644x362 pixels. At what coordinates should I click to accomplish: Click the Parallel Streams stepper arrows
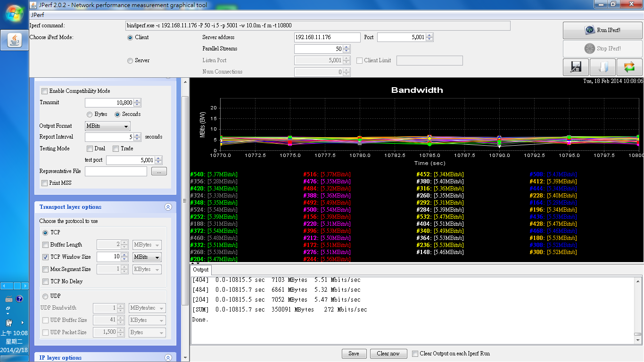tap(347, 49)
